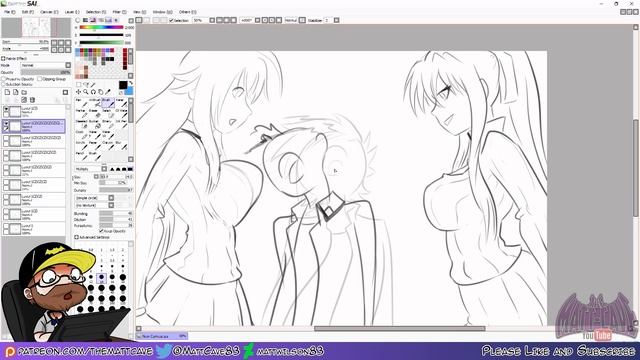Toggle visibility of the top layer

[6, 109]
